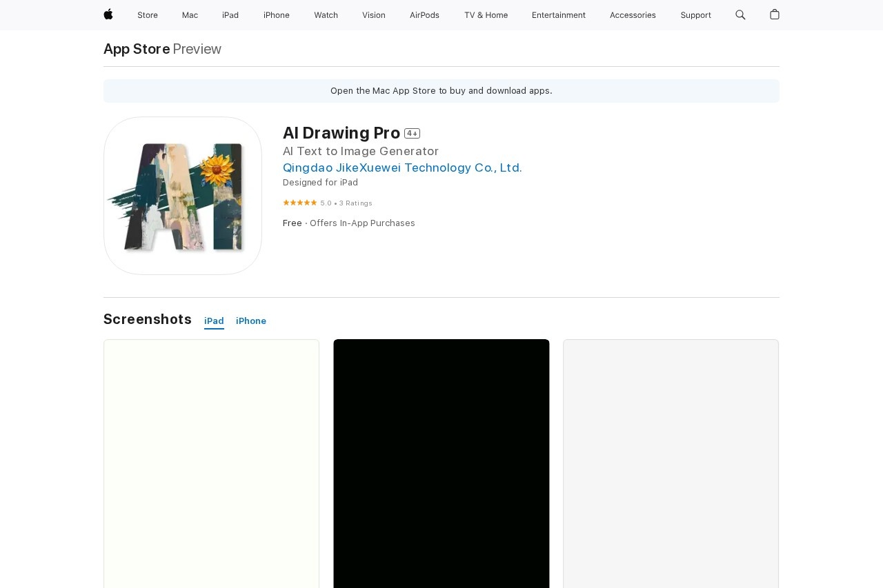Click the 4+ age rating badge
This screenshot has height=588, width=883.
tap(412, 134)
